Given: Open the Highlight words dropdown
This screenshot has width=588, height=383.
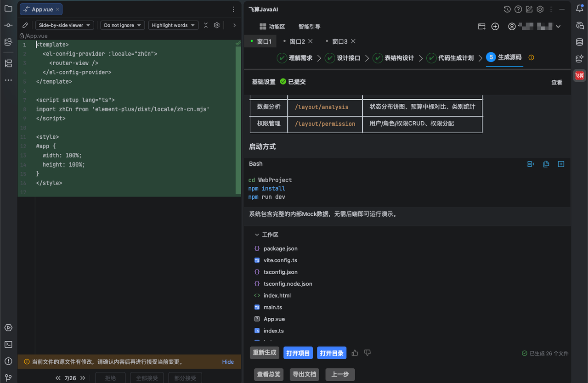Looking at the screenshot, I should (x=173, y=25).
